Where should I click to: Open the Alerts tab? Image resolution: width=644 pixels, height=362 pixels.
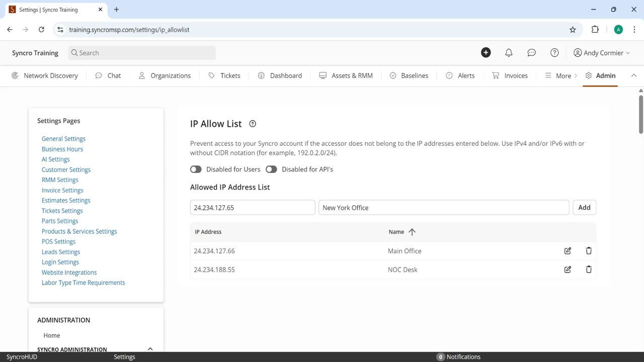click(x=460, y=76)
